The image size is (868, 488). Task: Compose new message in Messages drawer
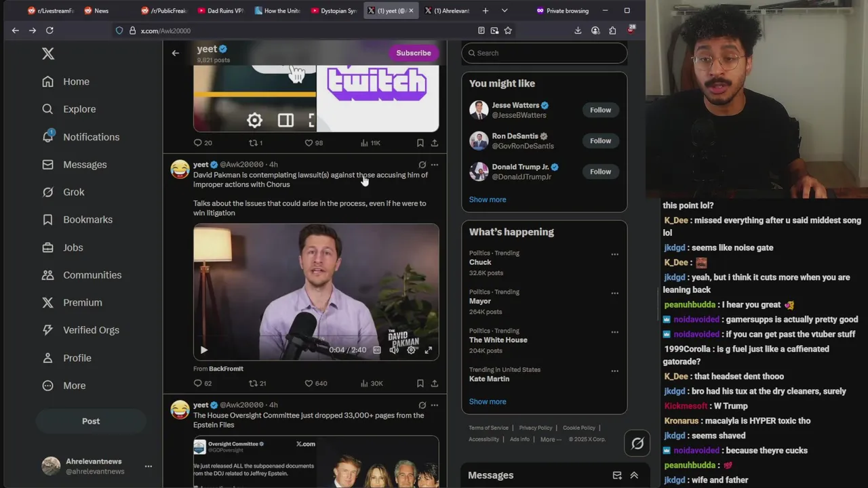tap(617, 476)
